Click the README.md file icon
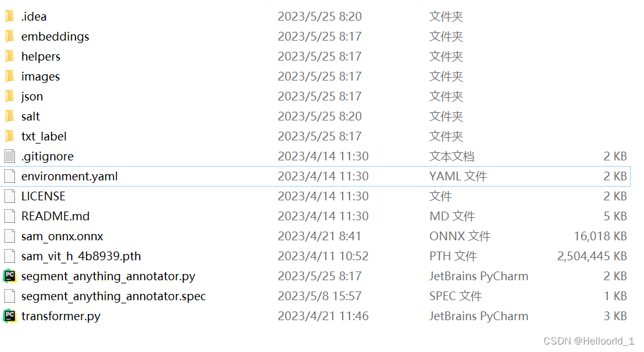 tap(10, 216)
